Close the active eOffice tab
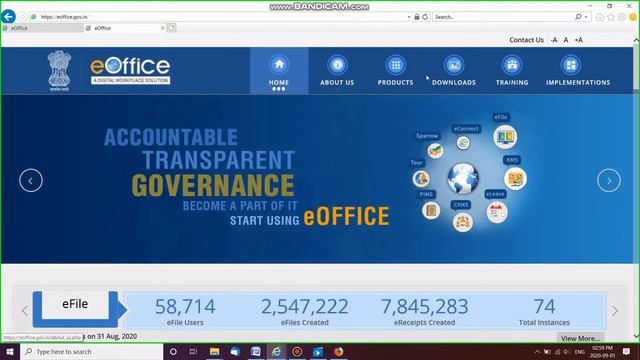The height and width of the screenshot is (360, 640). coord(162,28)
